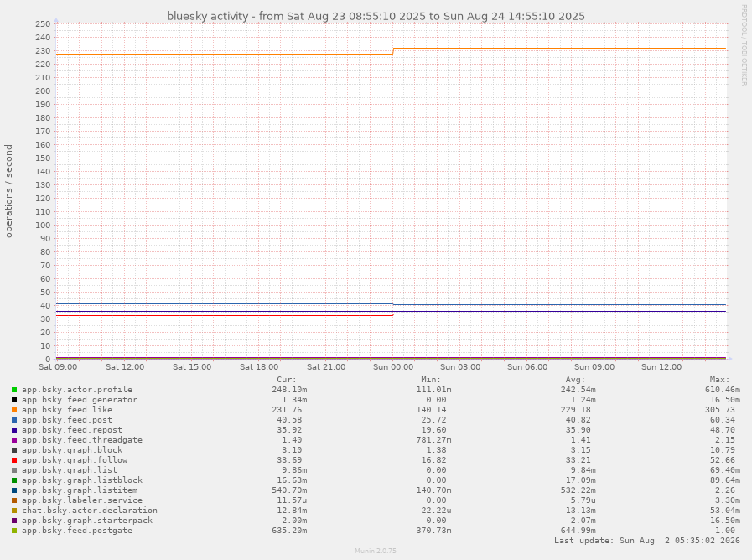Click the green app.bsky.graph.listblock legend swatch

pyautogui.click(x=14, y=480)
